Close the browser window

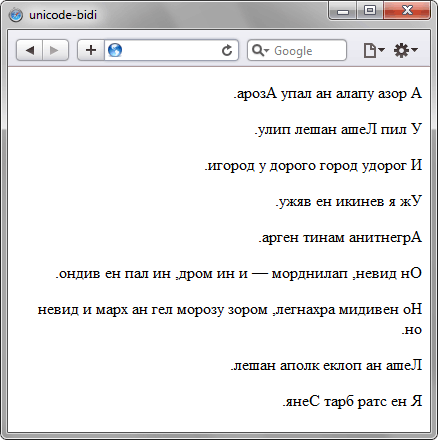click(407, 11)
